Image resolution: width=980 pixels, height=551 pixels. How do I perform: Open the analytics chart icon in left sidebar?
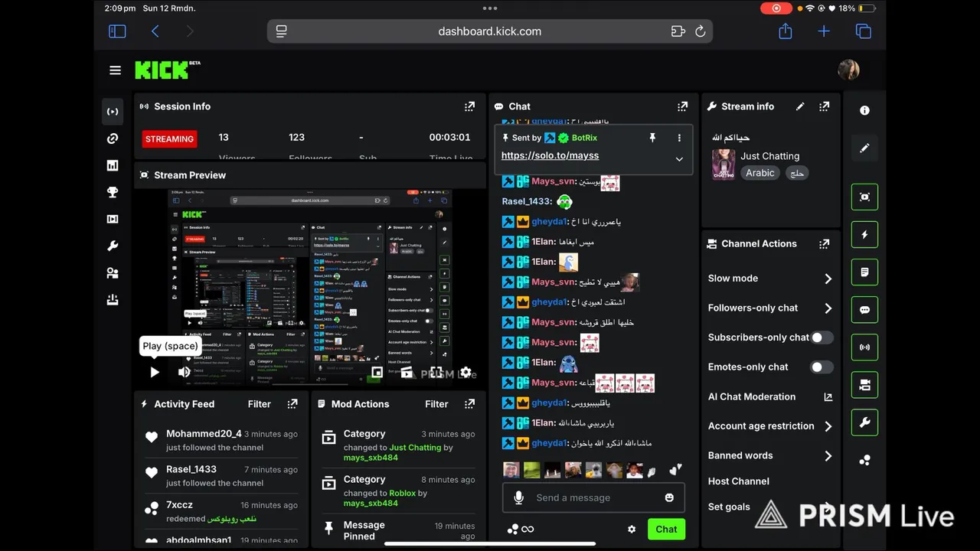[113, 165]
